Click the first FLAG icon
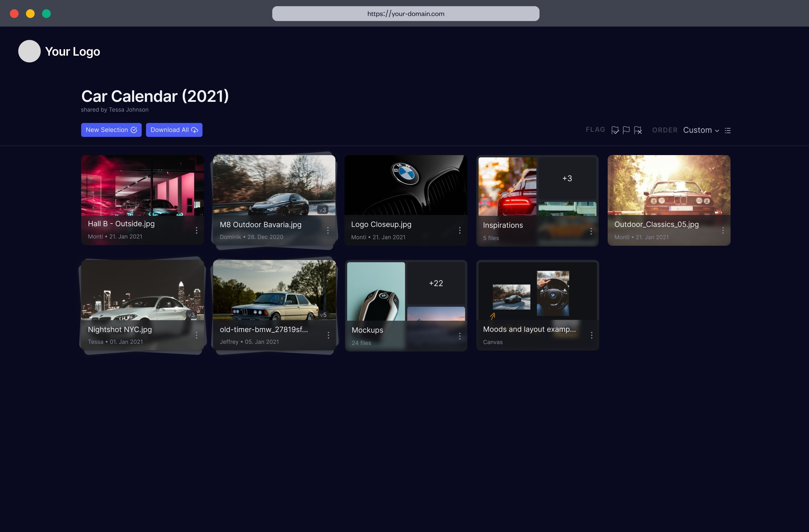 [616, 130]
